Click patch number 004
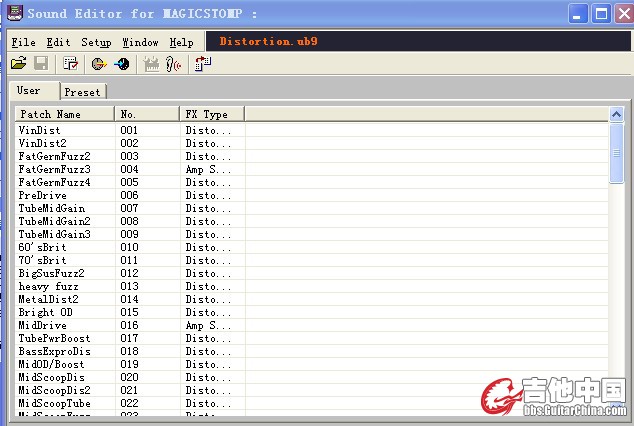634x426 pixels. point(129,169)
